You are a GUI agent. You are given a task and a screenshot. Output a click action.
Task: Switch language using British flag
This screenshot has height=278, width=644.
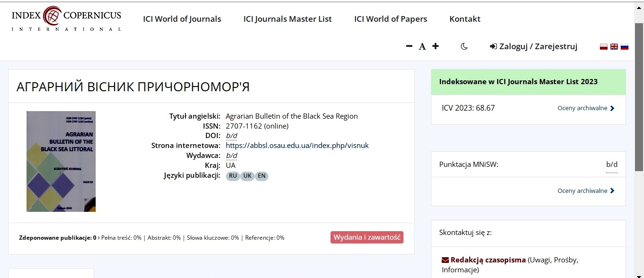click(x=614, y=47)
